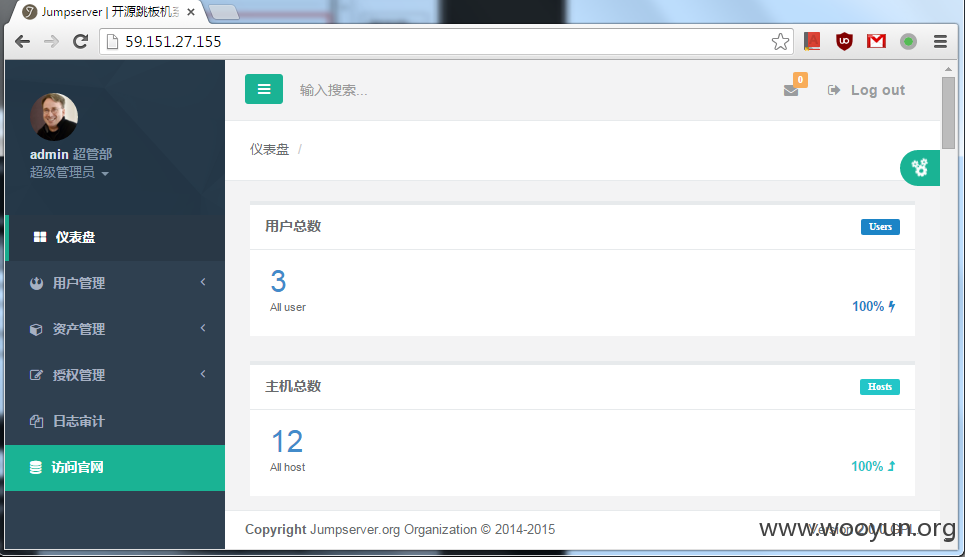Open the 用户管理 sidebar menu
Image resolution: width=965 pixels, height=557 pixels.
[115, 283]
